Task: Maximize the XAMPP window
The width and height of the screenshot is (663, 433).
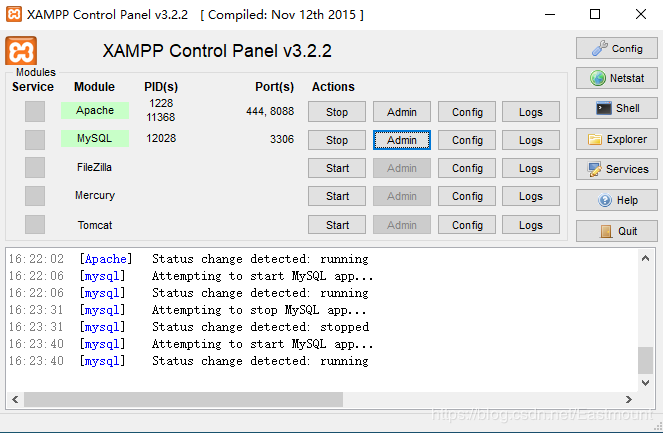Action: coord(595,14)
